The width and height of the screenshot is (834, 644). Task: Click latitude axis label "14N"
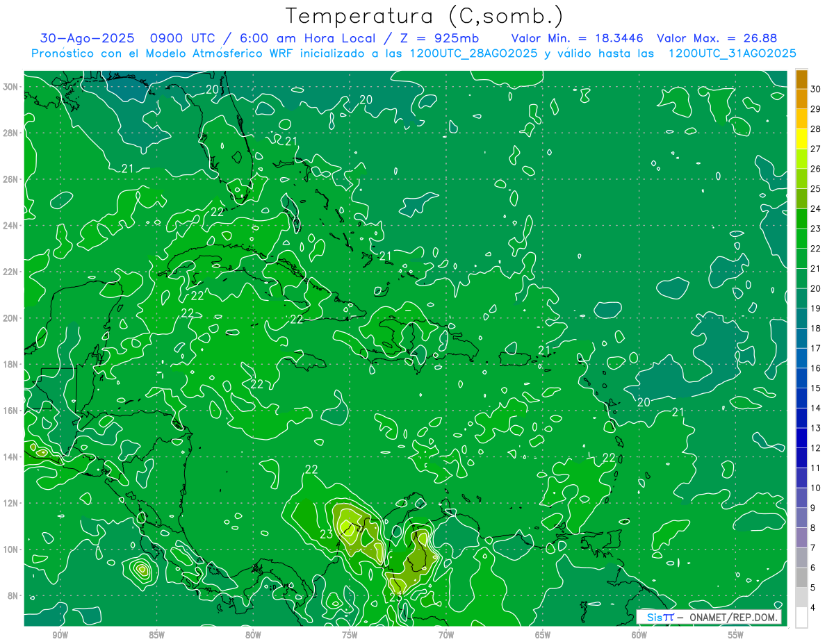11,457
